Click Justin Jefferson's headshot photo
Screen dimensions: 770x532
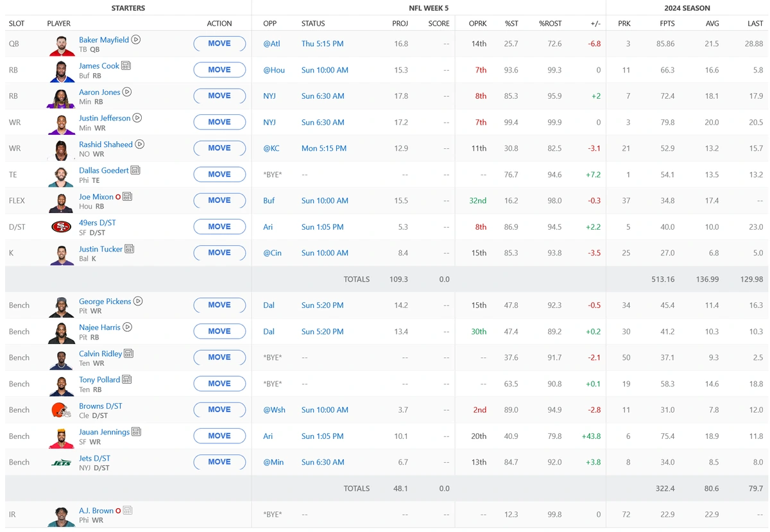point(61,123)
